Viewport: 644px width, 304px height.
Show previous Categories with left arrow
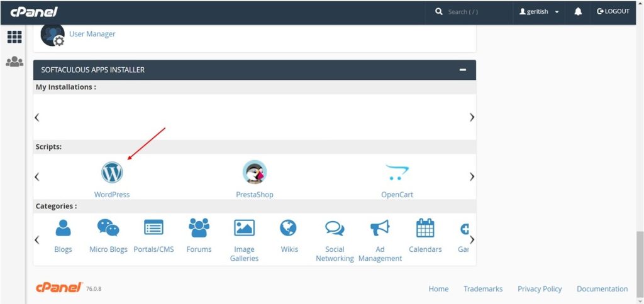tap(37, 240)
